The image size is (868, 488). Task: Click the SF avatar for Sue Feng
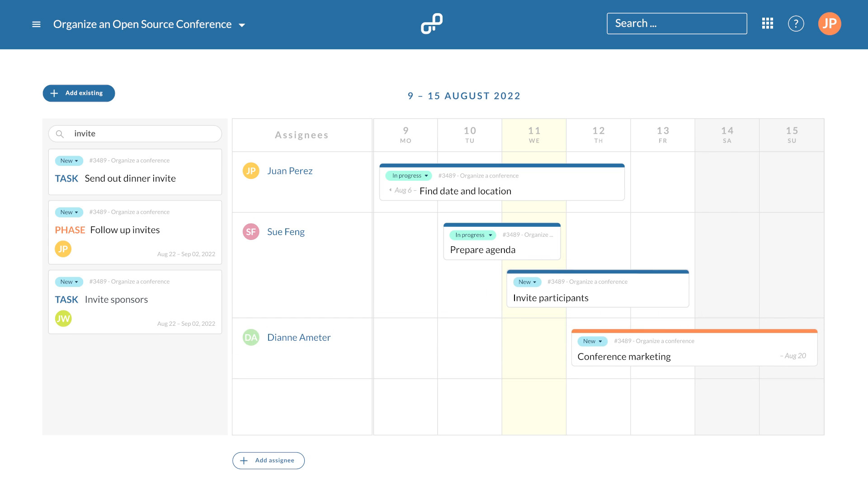click(x=250, y=231)
